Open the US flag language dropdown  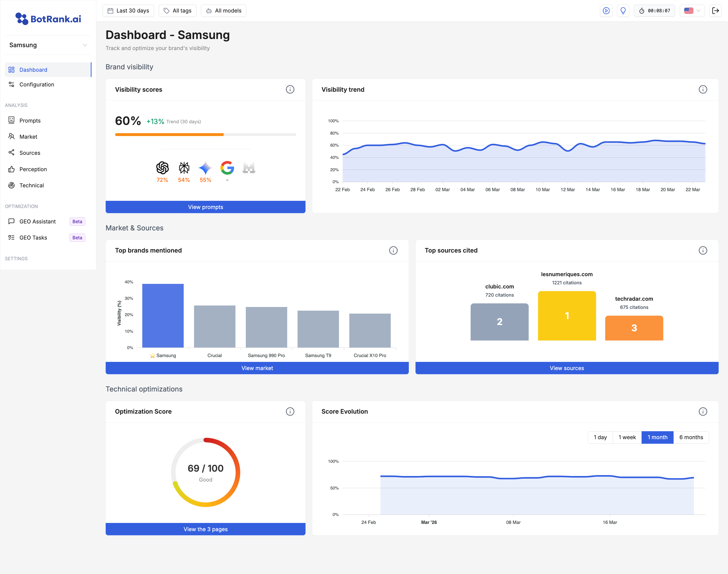coord(692,11)
